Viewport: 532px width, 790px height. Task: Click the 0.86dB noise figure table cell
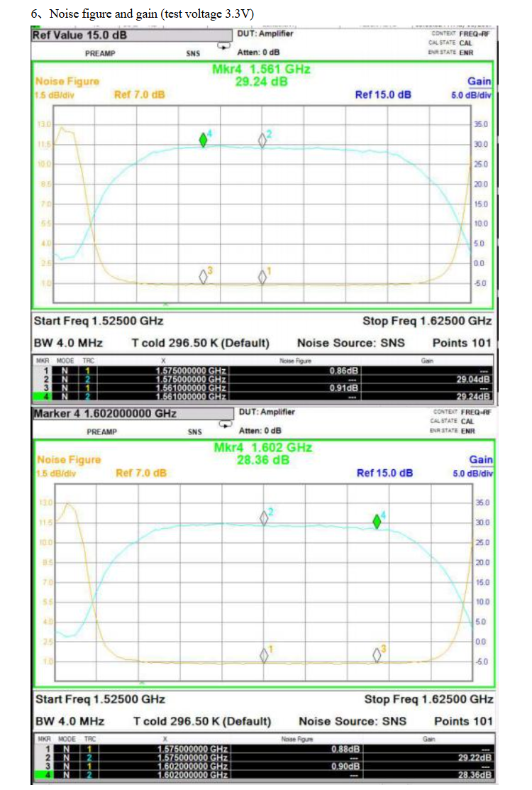pos(344,371)
